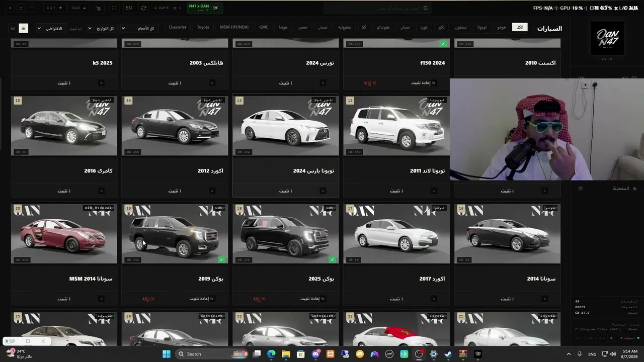Open the اكورد 2012 car thumbnail
Viewport: 644px width, 362px height.
pyautogui.click(x=175, y=125)
